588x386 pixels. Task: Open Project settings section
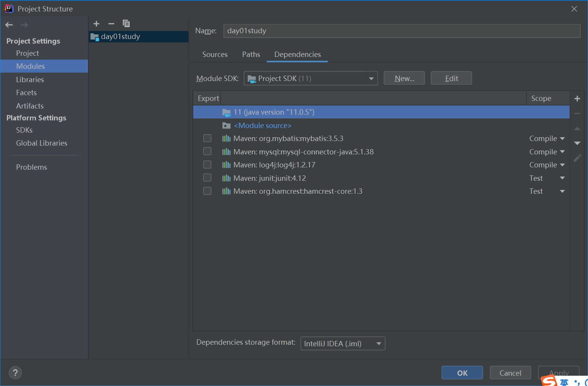coord(28,53)
